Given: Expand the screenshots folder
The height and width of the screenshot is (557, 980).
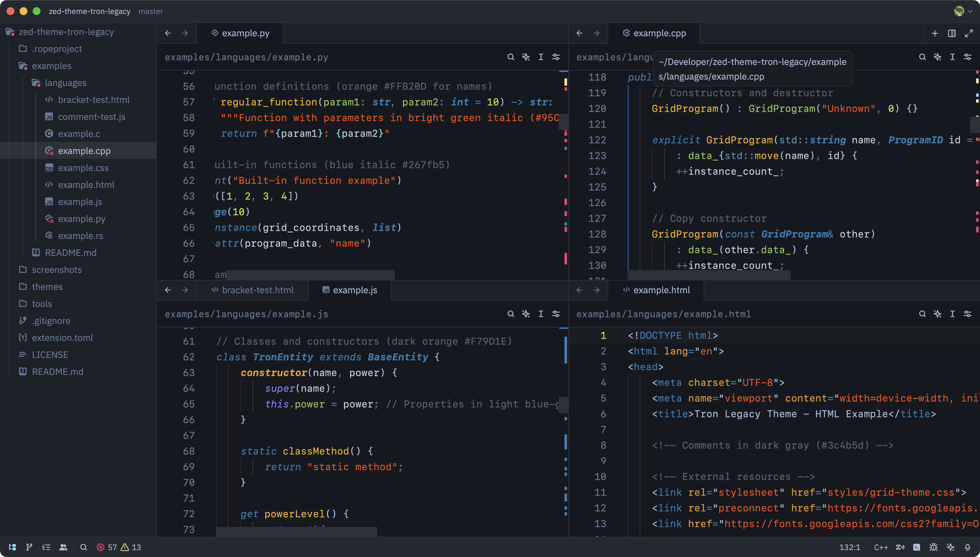Looking at the screenshot, I should [x=78, y=270].
